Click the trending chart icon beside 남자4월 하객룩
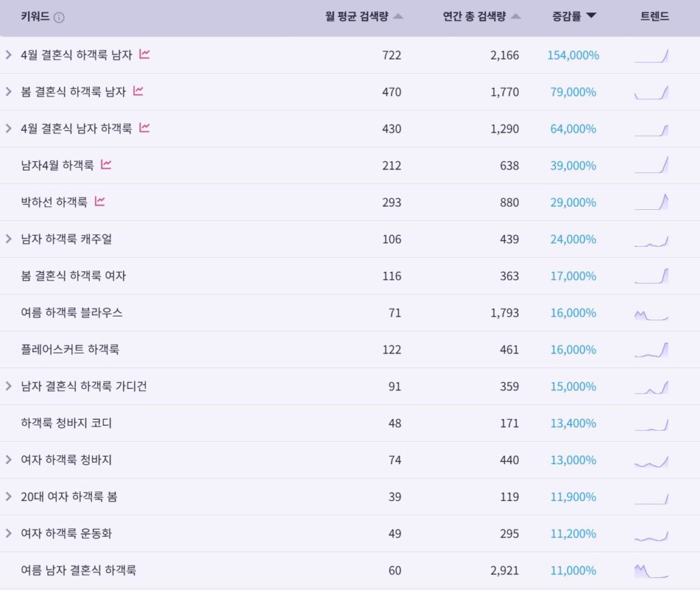This screenshot has width=700, height=590. [106, 164]
